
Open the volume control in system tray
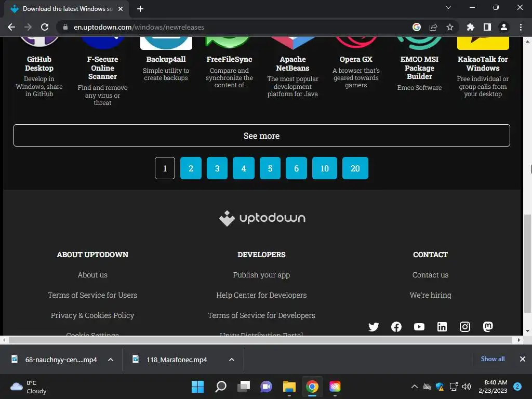tap(467, 387)
